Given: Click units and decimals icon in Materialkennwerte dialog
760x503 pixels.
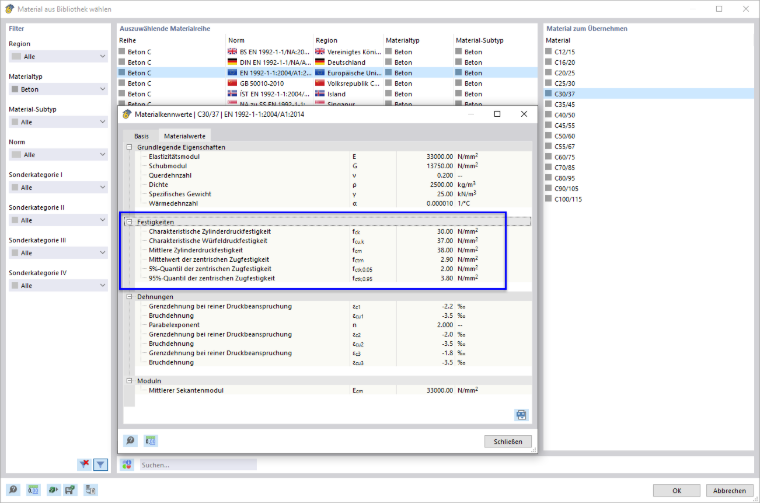Looking at the screenshot, I should coord(151,440).
